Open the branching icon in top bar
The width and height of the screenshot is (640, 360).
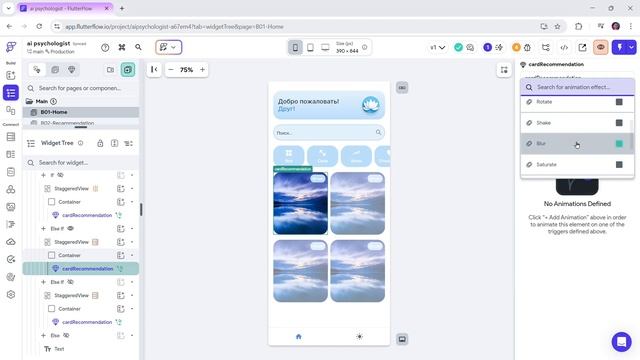(x=546, y=47)
